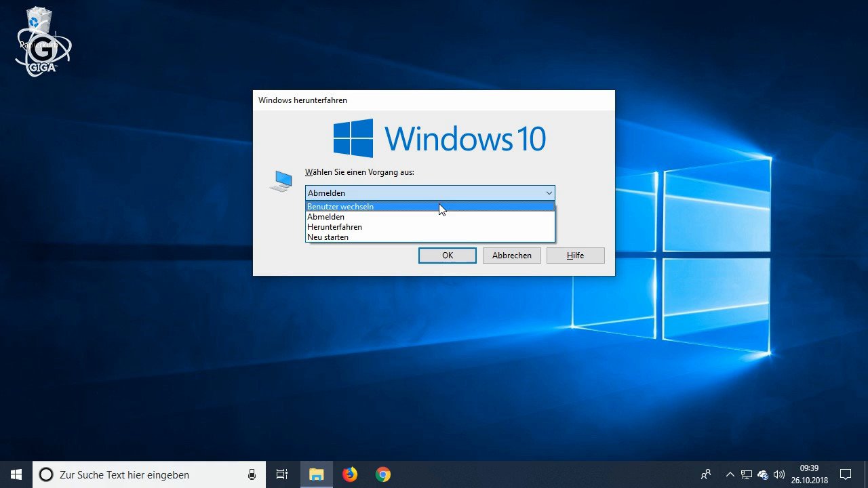Screen dimensions: 868x488
Task: Open the Recycle Bin desktop icon
Action: [39, 27]
